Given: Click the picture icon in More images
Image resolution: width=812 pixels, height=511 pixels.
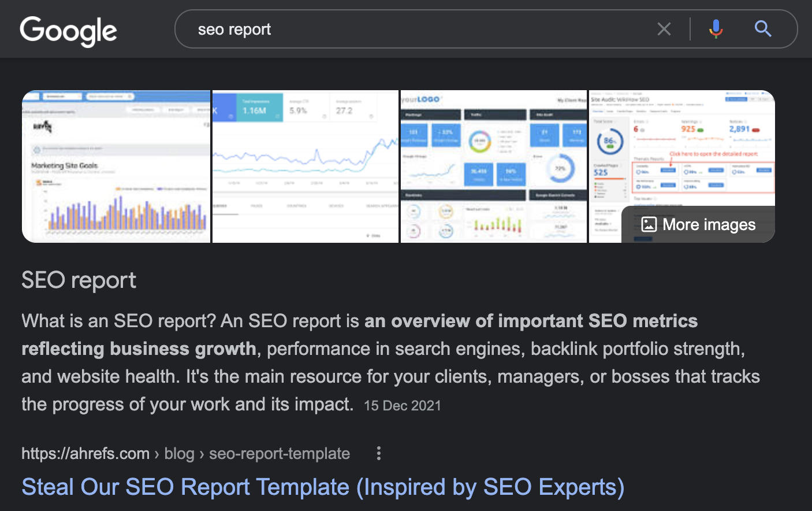Looking at the screenshot, I should (649, 224).
